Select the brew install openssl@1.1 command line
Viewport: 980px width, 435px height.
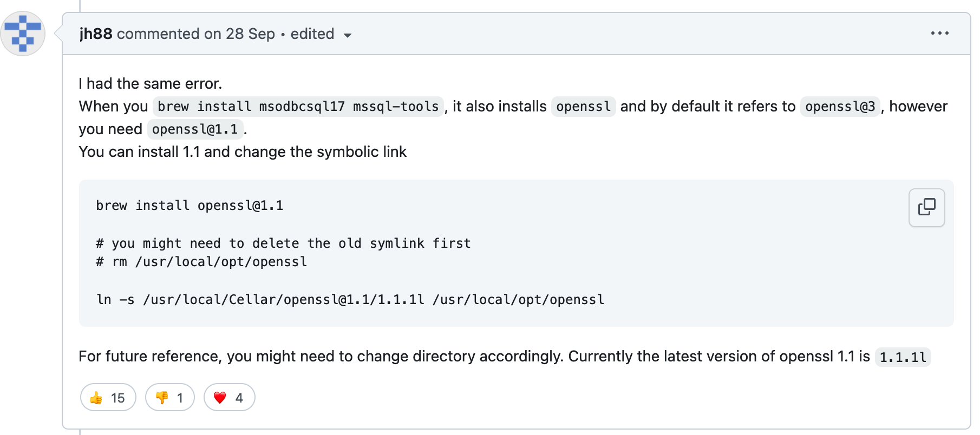(189, 206)
